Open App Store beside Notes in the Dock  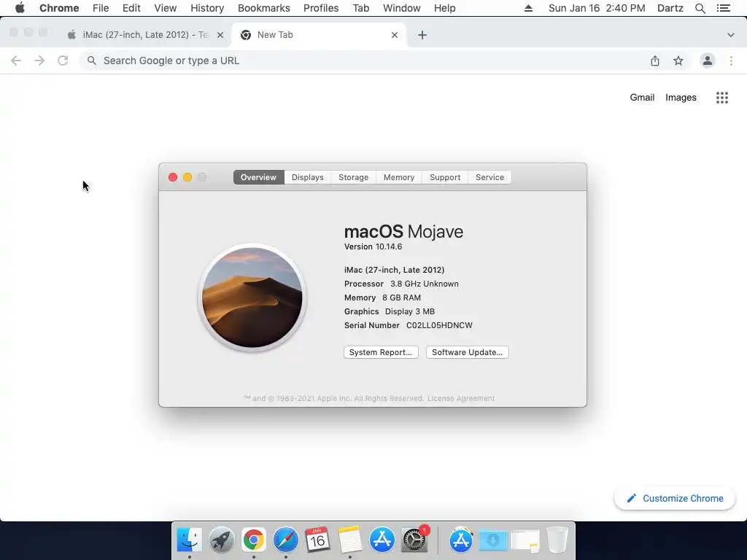382,540
